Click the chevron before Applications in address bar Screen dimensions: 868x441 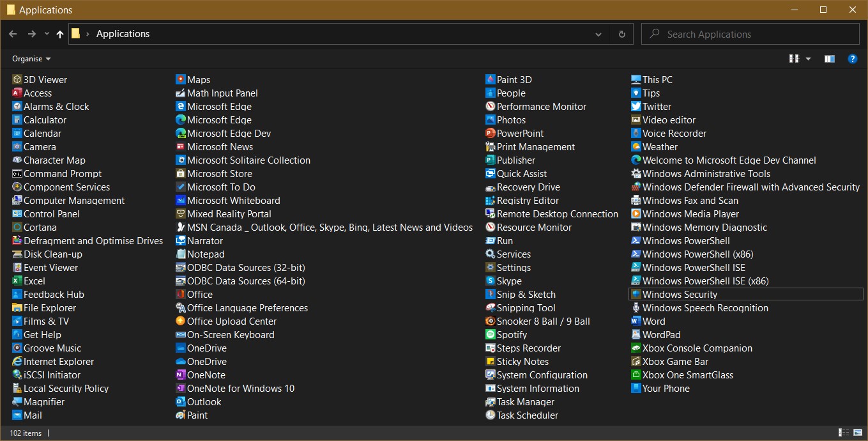(88, 34)
